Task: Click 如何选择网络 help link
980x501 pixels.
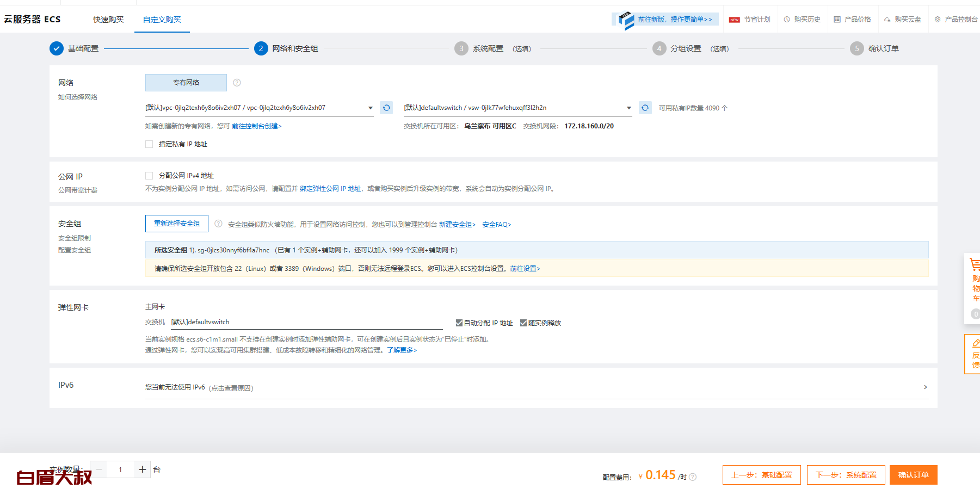Action: tap(78, 97)
